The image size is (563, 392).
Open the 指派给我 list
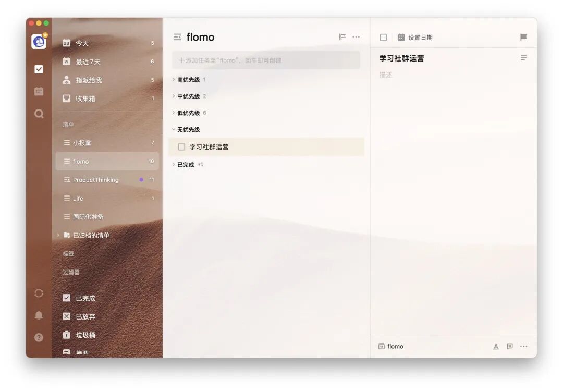tap(107, 80)
